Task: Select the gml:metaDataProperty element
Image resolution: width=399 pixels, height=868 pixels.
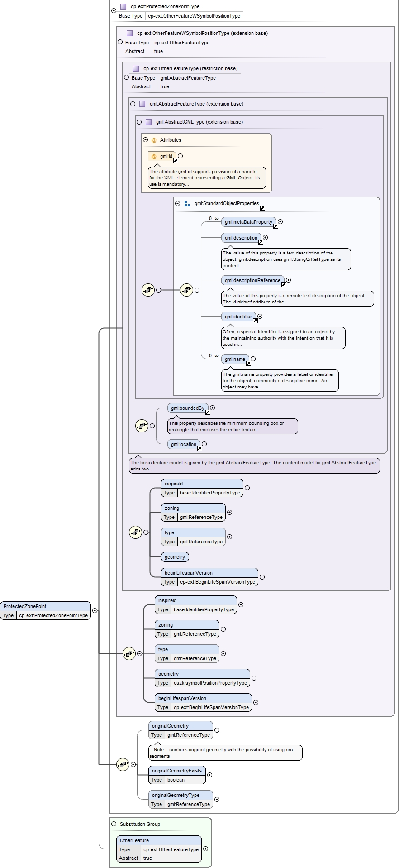Action: point(248,222)
